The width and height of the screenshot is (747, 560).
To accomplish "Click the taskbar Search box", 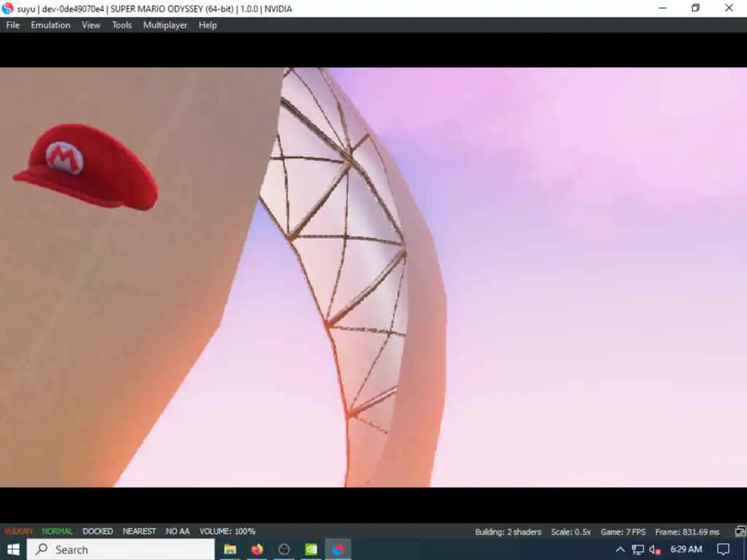I will point(121,550).
